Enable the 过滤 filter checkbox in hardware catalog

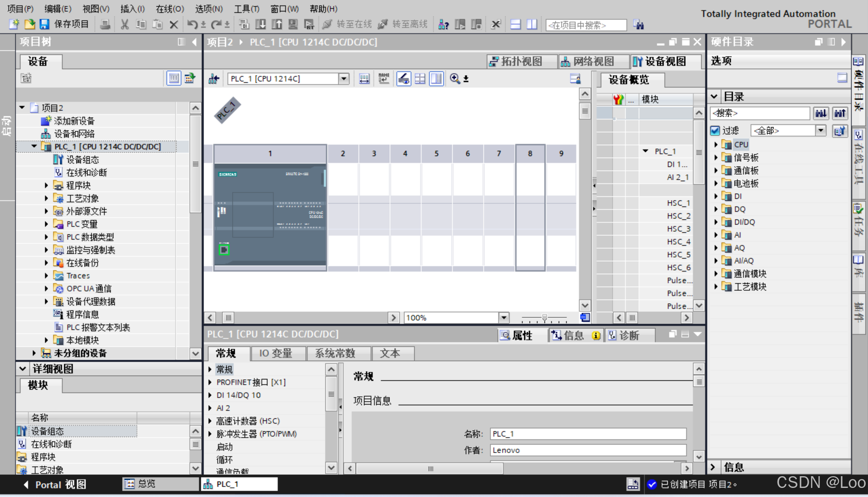coord(715,131)
